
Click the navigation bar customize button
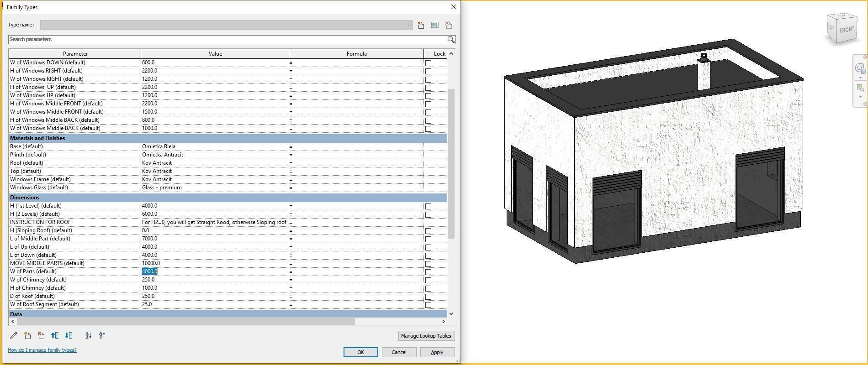click(865, 104)
